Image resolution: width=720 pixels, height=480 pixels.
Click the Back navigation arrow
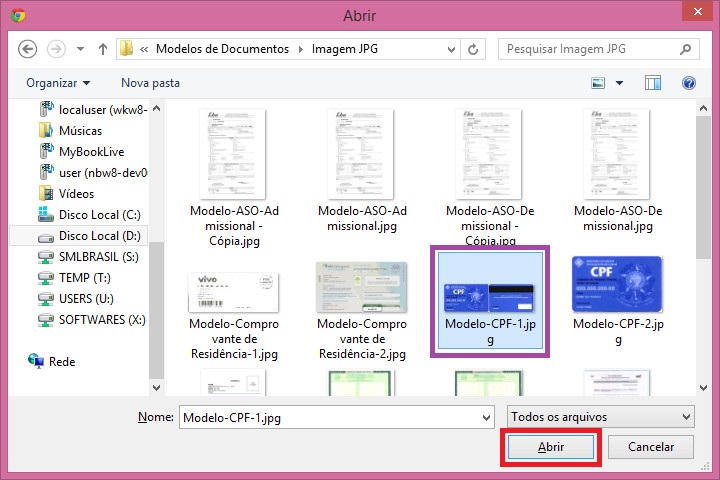coord(28,48)
